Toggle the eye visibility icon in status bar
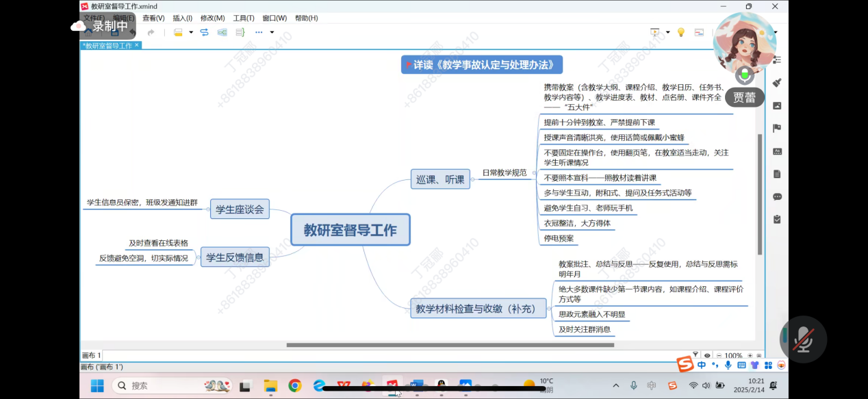The image size is (868, 399). [x=707, y=355]
